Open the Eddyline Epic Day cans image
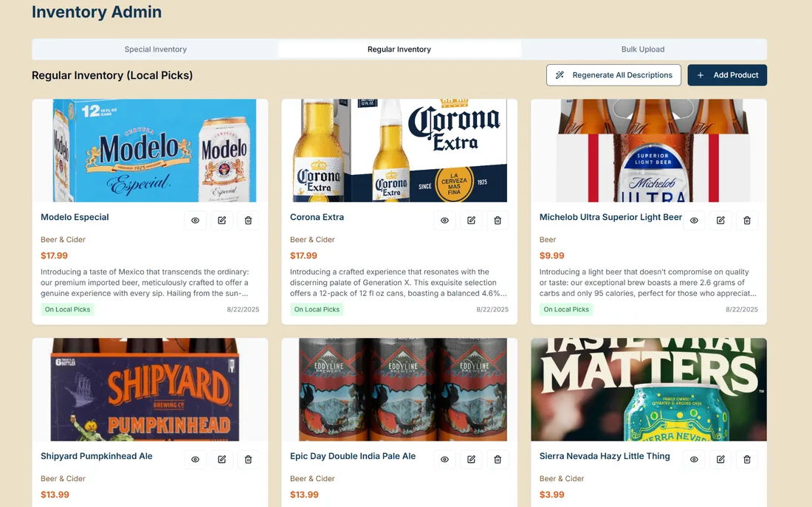 click(399, 390)
